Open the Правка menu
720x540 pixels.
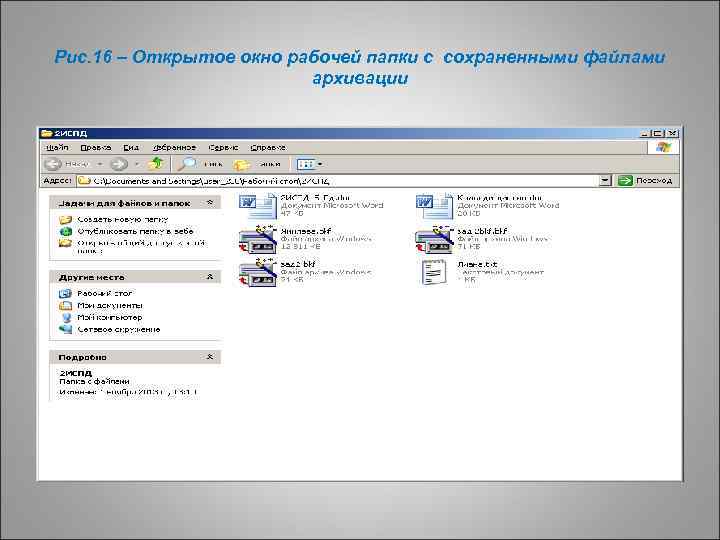point(96,147)
